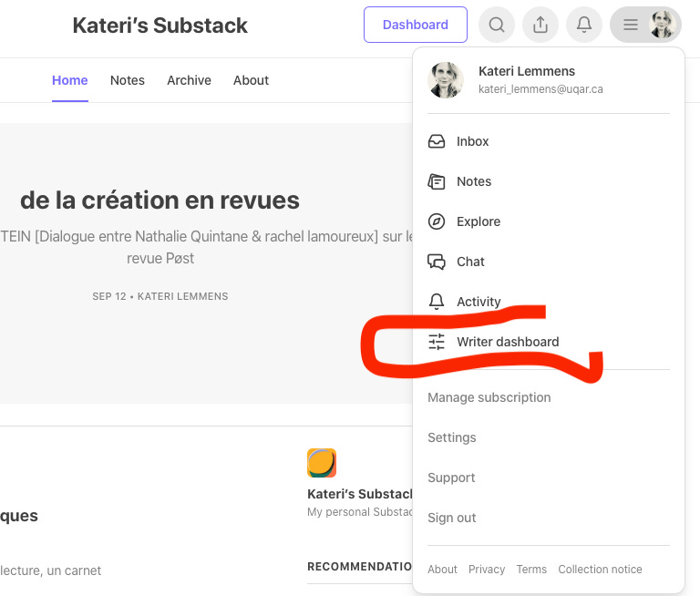Open Support from the menu

pos(451,478)
